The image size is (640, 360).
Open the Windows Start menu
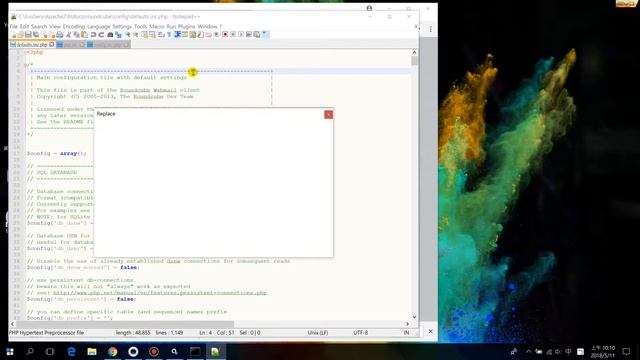click(10, 351)
